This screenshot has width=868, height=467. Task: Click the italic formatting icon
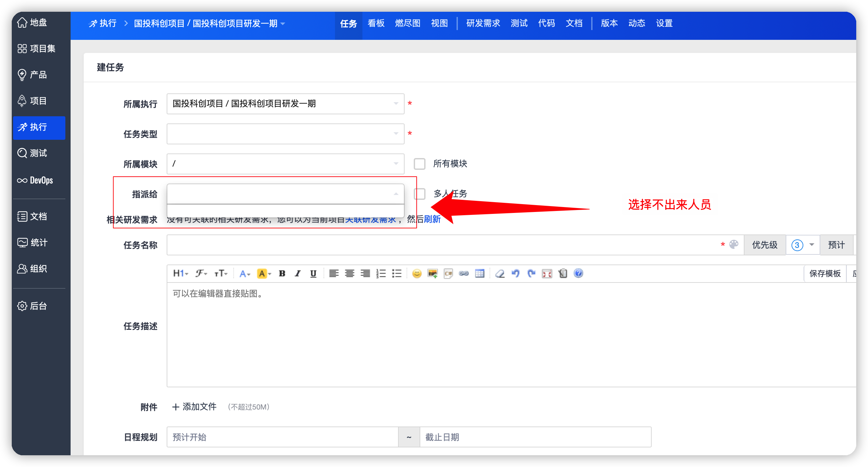297,273
